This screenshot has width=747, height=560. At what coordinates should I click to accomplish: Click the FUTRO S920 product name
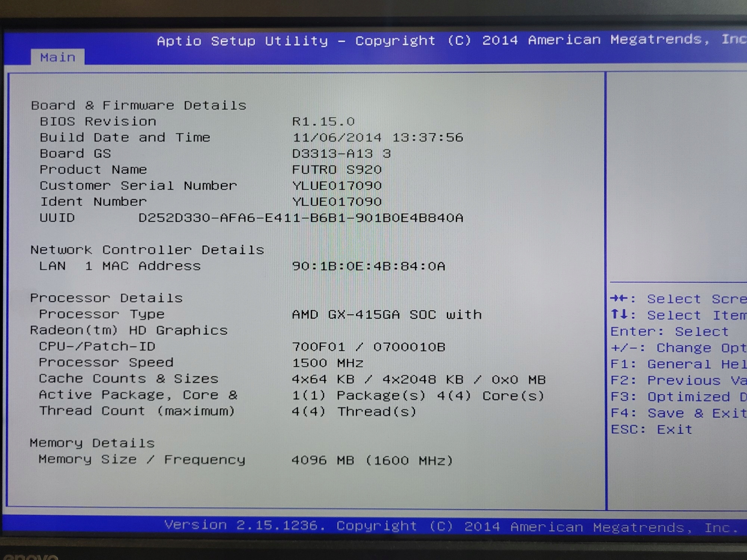337,170
